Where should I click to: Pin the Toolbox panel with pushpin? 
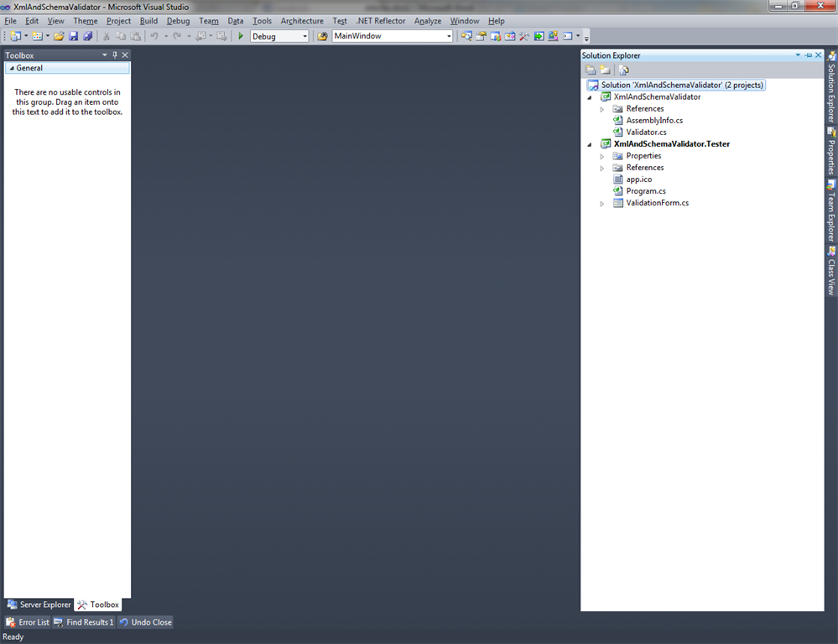pos(114,55)
